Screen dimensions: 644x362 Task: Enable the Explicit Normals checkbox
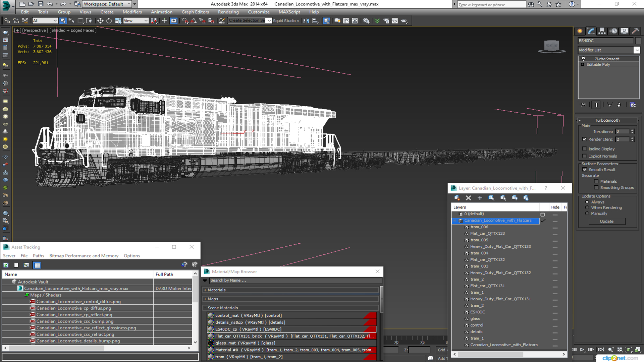(585, 156)
